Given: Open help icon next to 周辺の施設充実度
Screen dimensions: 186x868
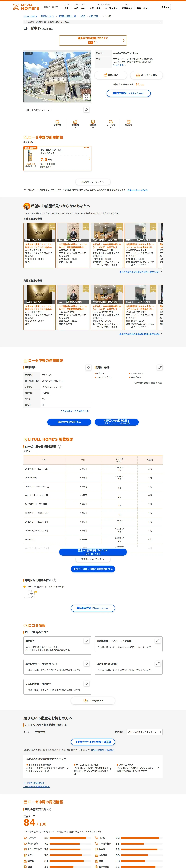Looking at the screenshot, I should pos(49,809).
